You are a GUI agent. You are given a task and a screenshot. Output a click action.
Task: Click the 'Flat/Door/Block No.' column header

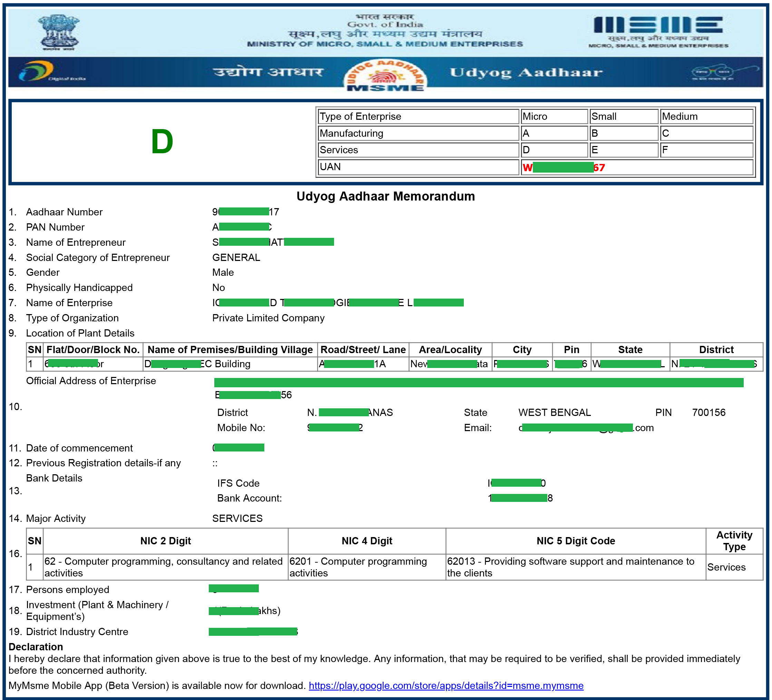pyautogui.click(x=93, y=349)
